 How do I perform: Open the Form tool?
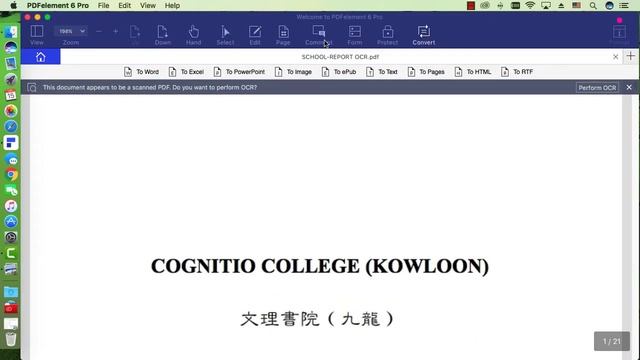tap(355, 35)
